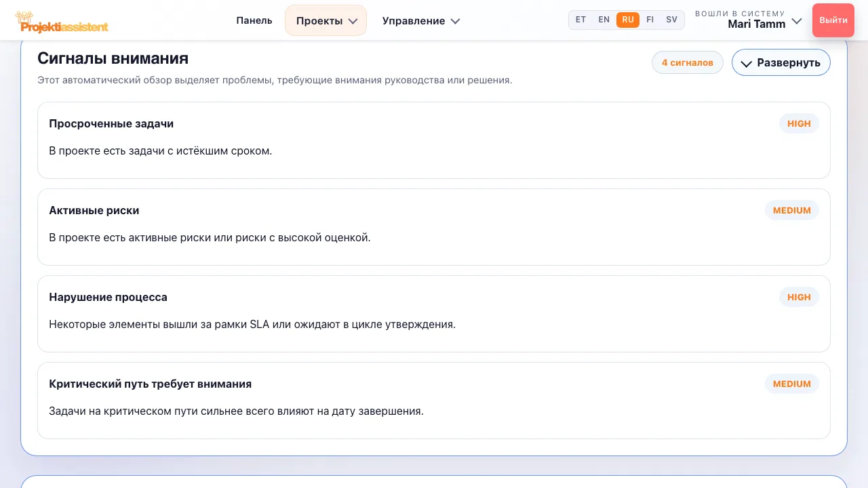Open the Нарушение процесса signal card
Screen dimensions: 868x488
click(434, 314)
